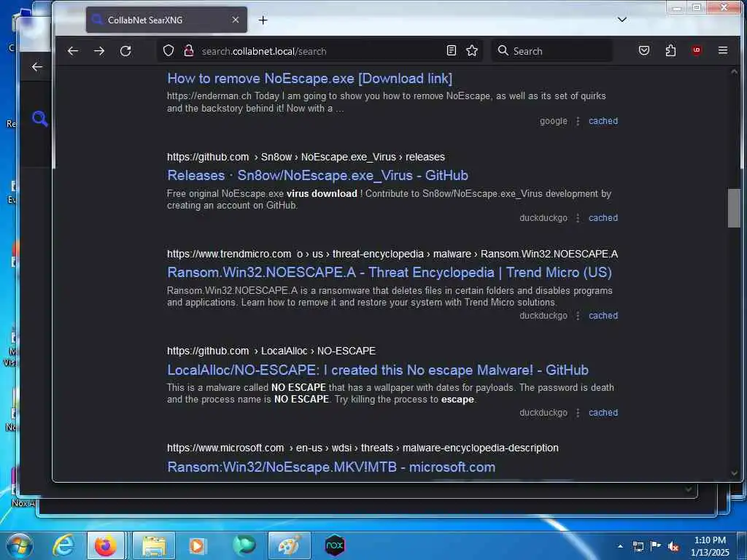Open Ransom:Win32/NoEscape.MKV!MTB microsoft.com result
747x560 pixels.
tap(331, 467)
